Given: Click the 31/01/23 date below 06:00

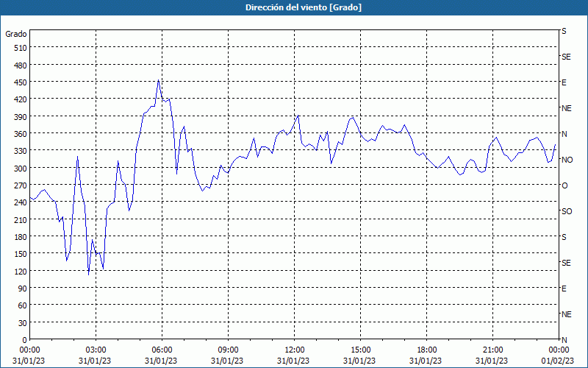Looking at the screenshot, I should coord(161,361).
